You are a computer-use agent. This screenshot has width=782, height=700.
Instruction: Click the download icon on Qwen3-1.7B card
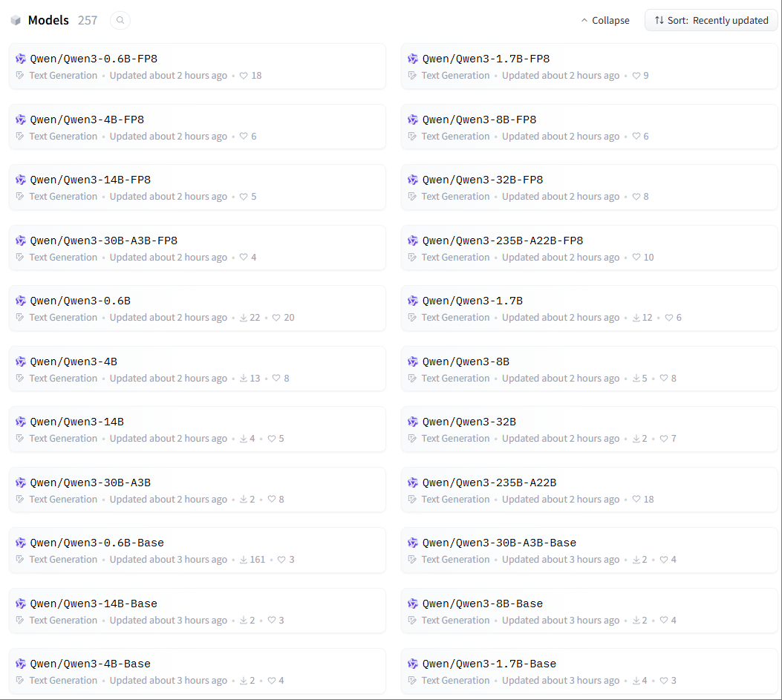[636, 318]
